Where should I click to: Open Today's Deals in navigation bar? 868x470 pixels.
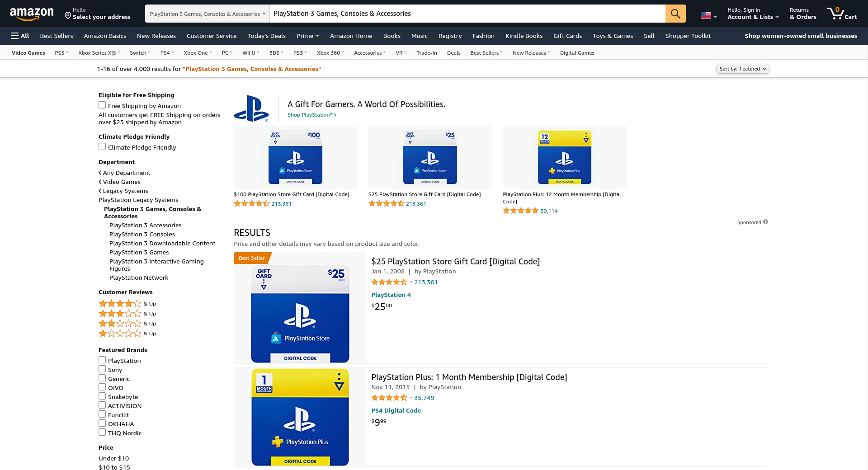click(266, 36)
